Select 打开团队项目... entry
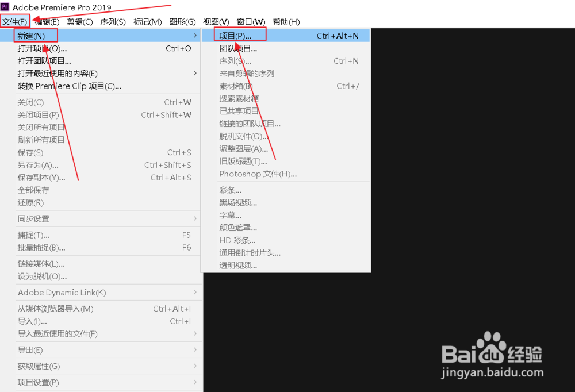575x392 pixels. click(101, 61)
